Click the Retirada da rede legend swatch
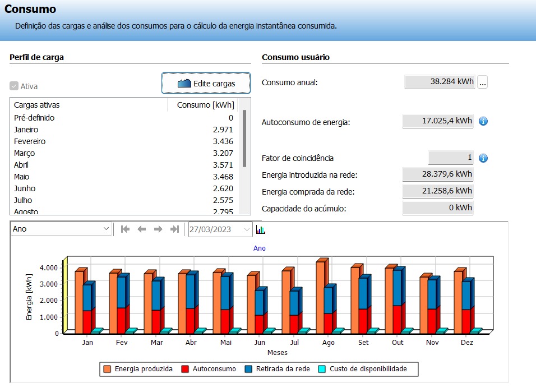Screen dimensions: 536x392 click(248, 369)
